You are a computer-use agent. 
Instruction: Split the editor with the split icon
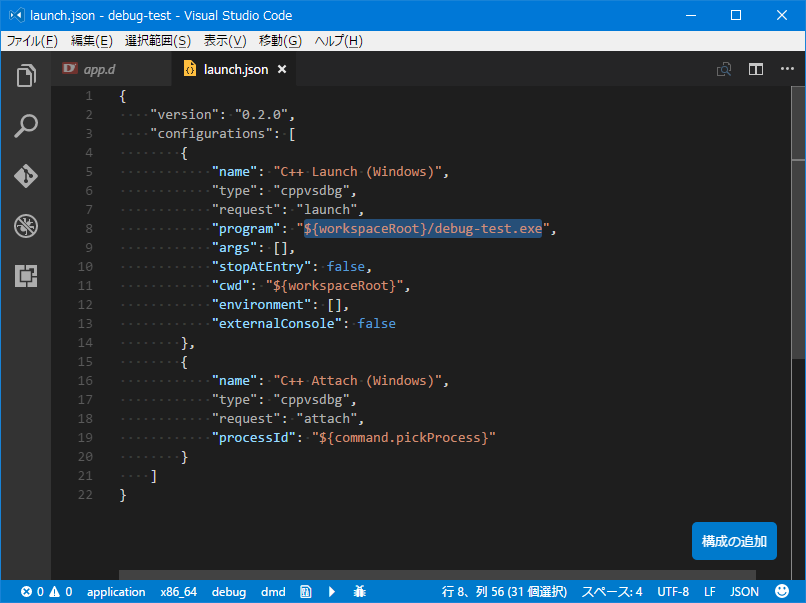point(756,69)
